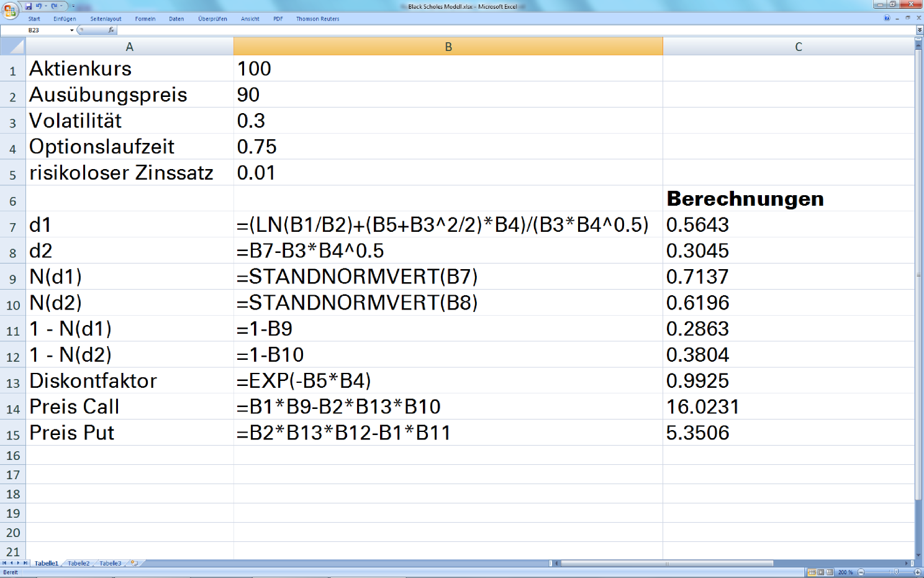Expand the formula bar
The height and width of the screenshot is (578, 924).
tap(920, 30)
